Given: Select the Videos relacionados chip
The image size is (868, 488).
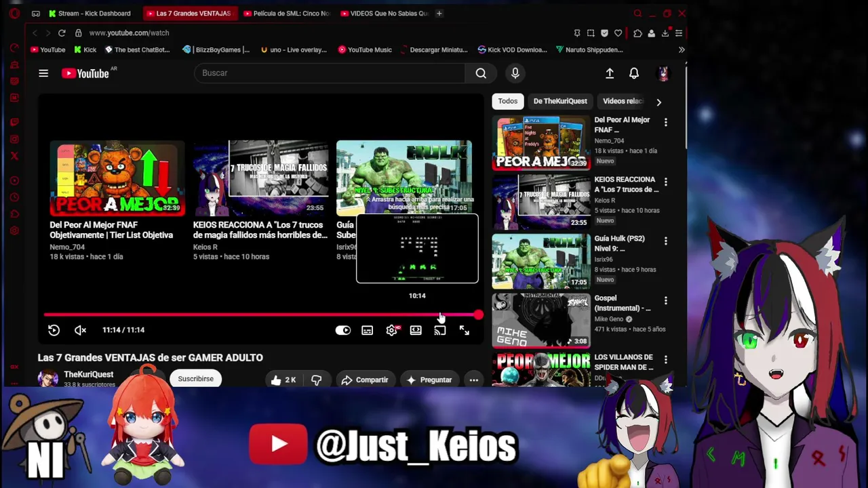Looking at the screenshot, I should tap(623, 101).
